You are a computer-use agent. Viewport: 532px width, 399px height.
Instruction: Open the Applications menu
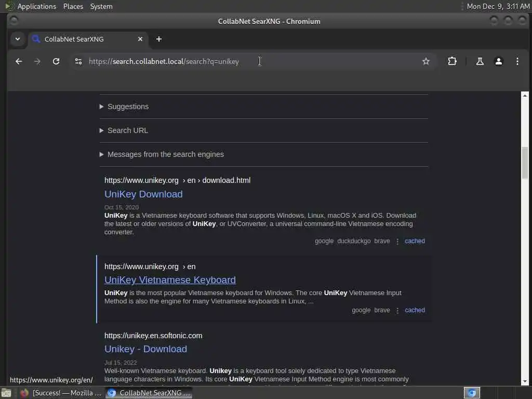(37, 6)
